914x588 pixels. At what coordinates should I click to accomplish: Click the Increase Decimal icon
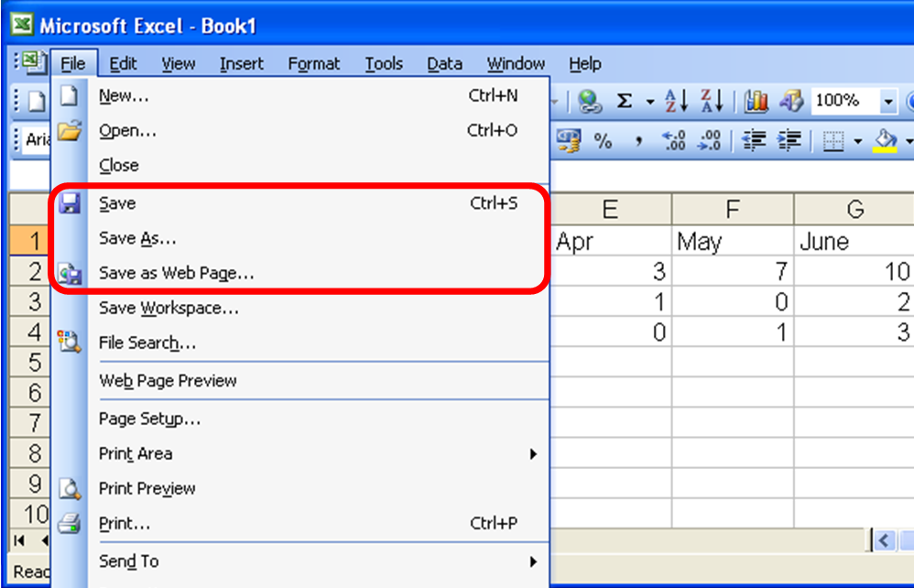tap(671, 139)
